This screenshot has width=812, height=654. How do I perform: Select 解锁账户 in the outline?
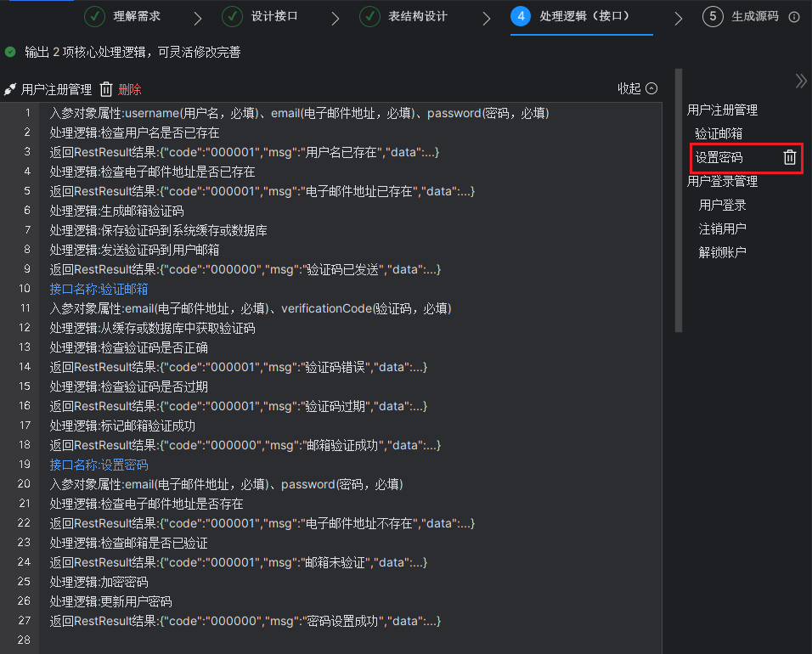click(722, 252)
